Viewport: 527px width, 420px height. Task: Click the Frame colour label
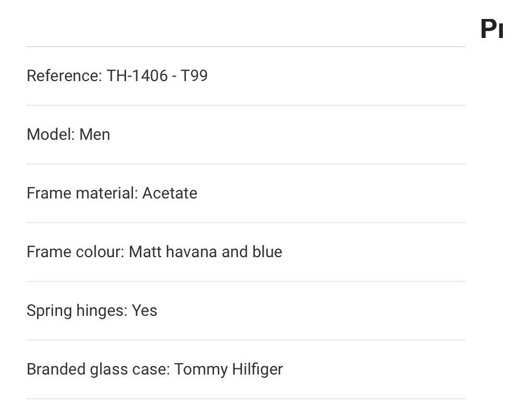(x=75, y=251)
